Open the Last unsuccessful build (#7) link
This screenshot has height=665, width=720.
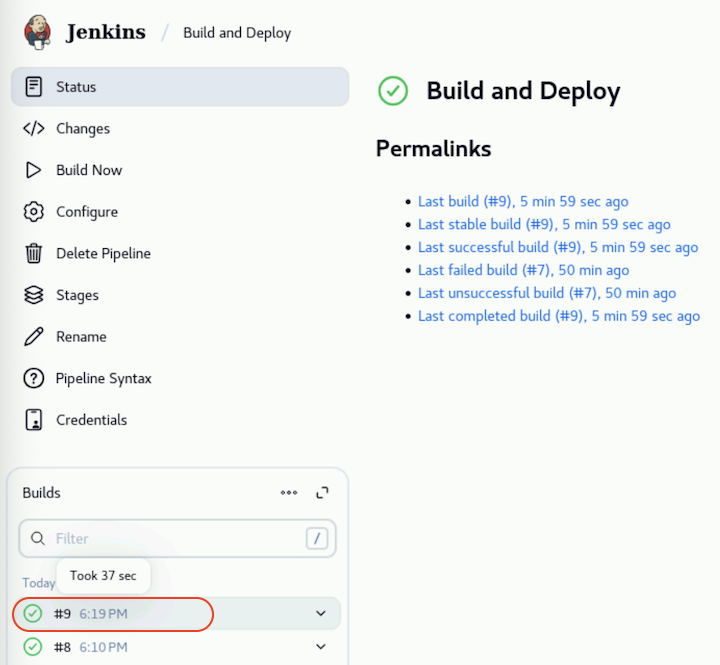coord(546,293)
